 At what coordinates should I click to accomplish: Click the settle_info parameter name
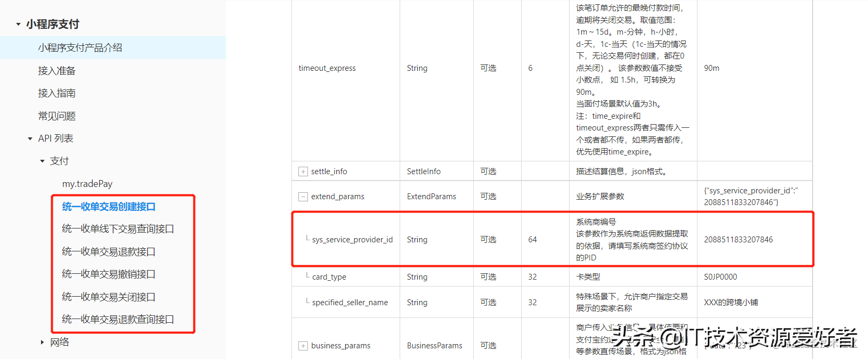coord(329,172)
